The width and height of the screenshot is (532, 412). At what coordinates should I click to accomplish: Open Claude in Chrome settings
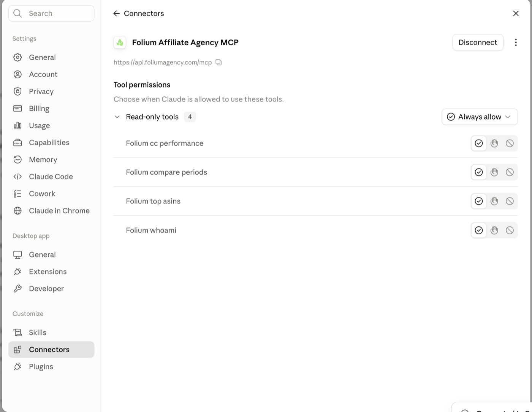(51, 211)
